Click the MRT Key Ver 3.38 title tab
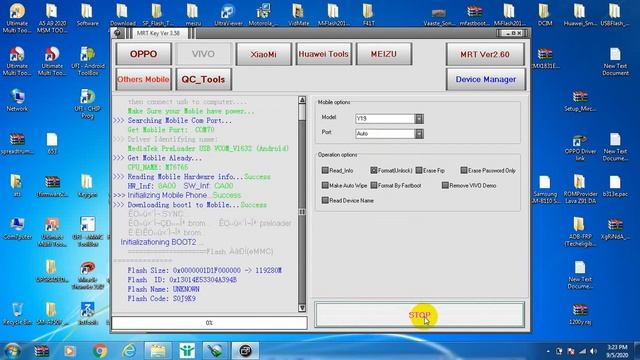This screenshot has height=360, width=640. click(158, 33)
